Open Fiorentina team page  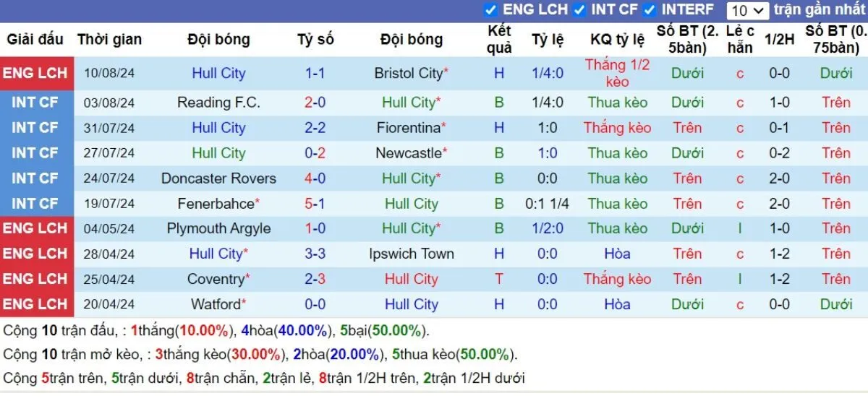click(x=409, y=128)
